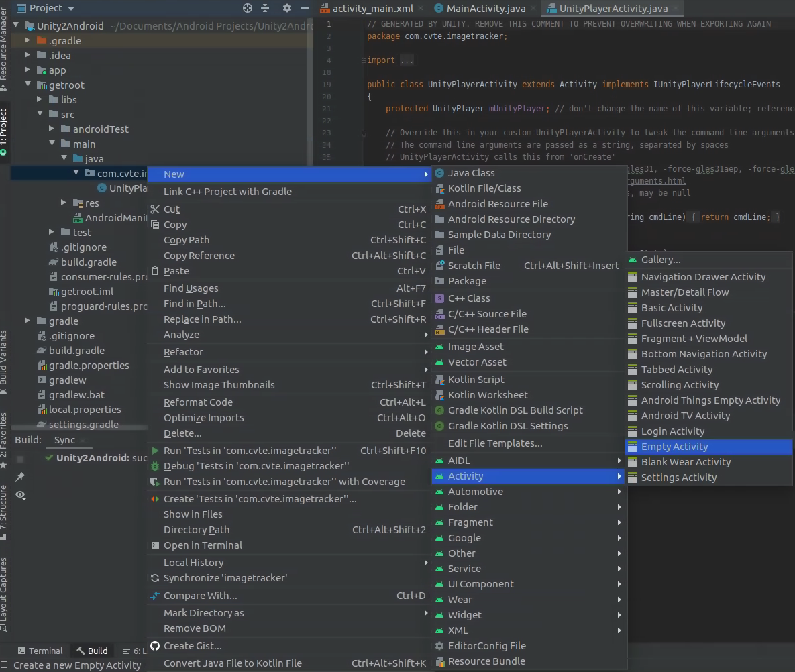Collapse the getroot module arrow
The image size is (795, 672).
28,84
